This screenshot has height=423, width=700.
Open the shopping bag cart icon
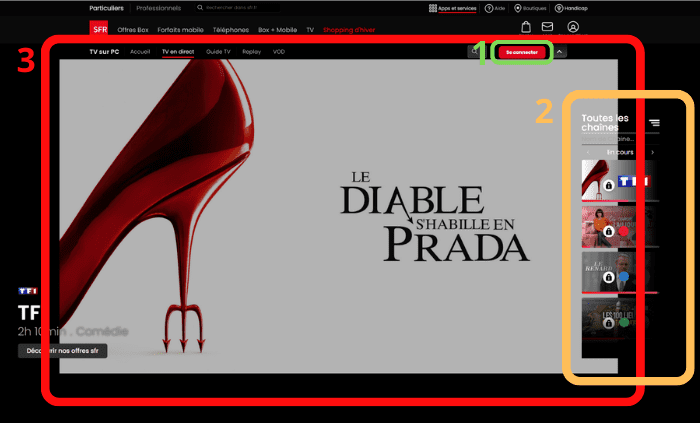(526, 27)
